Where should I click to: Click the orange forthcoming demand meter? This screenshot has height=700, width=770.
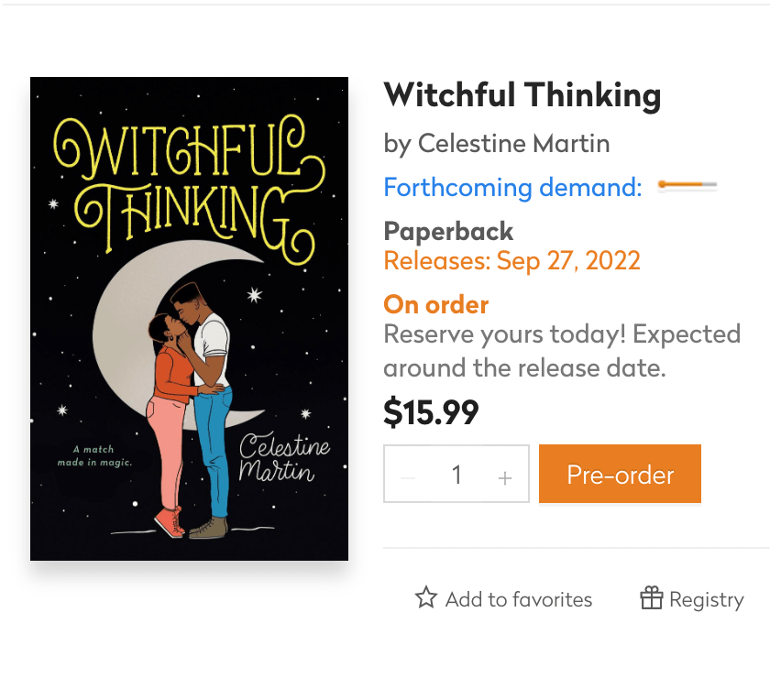[x=687, y=187]
